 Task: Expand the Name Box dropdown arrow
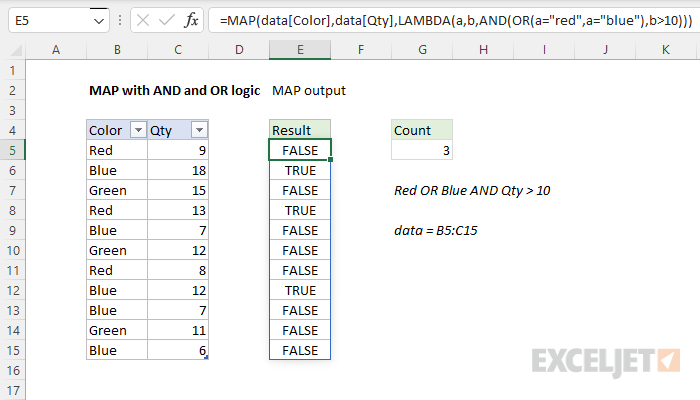[x=97, y=20]
